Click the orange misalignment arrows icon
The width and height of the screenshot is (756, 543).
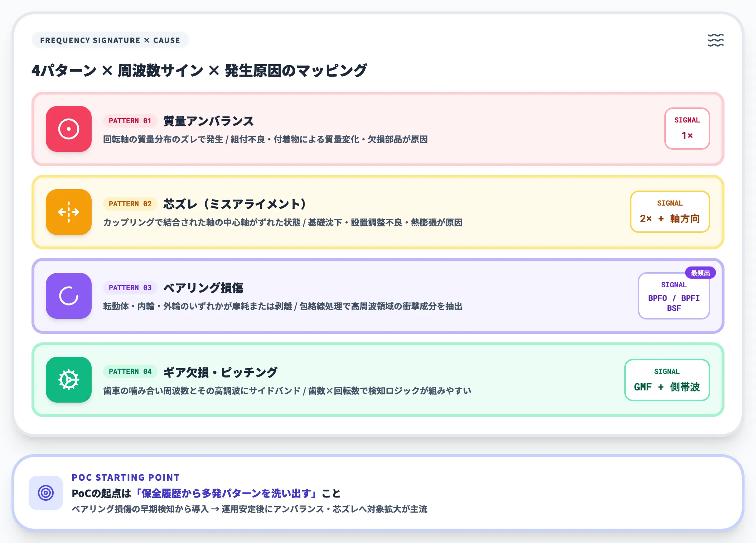(x=69, y=212)
